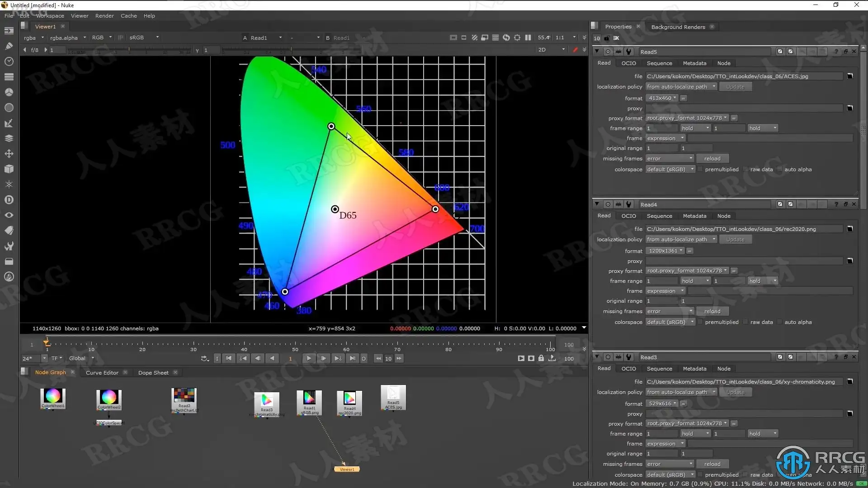Open the Read5 colorspace dropdown
Screen dimensions: 868x488
[670, 169]
